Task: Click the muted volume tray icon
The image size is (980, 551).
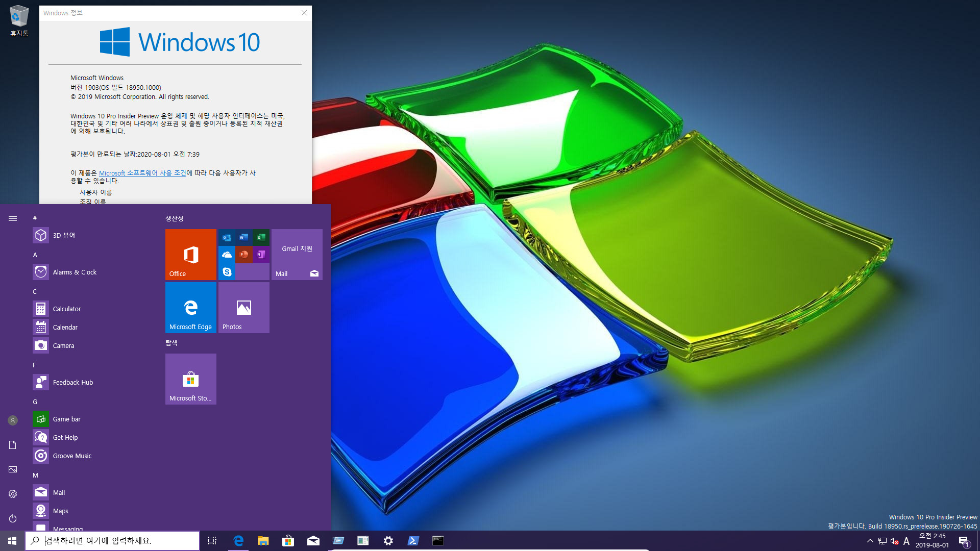Action: click(x=894, y=541)
